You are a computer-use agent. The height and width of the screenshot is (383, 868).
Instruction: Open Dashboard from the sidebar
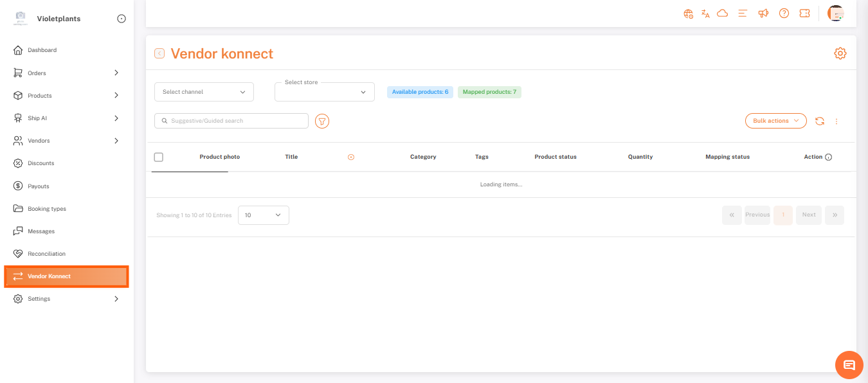point(42,50)
